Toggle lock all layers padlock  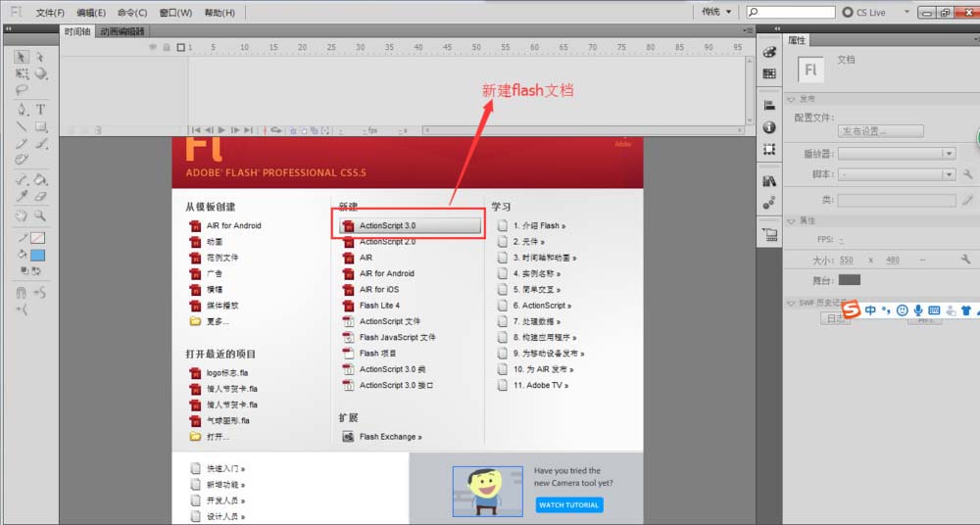click(x=167, y=47)
